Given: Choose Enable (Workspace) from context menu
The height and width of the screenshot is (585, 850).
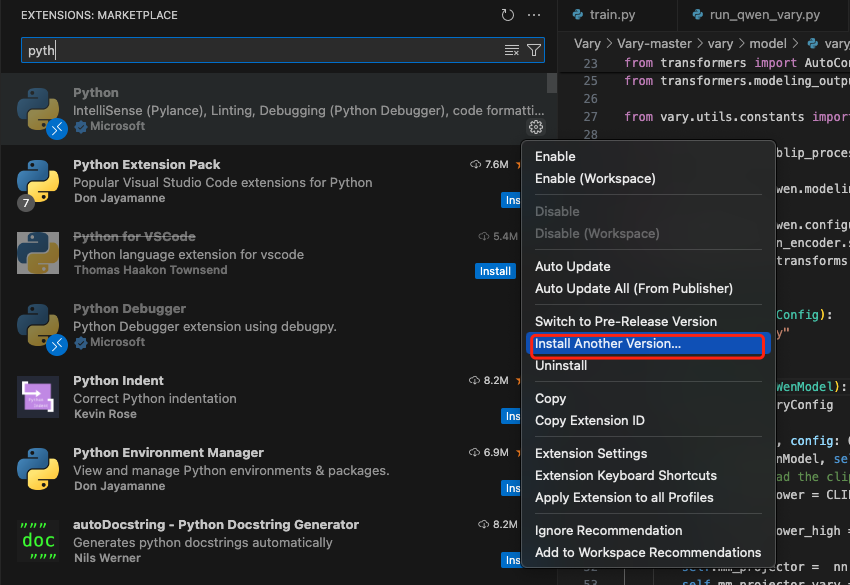Looking at the screenshot, I should [595, 178].
